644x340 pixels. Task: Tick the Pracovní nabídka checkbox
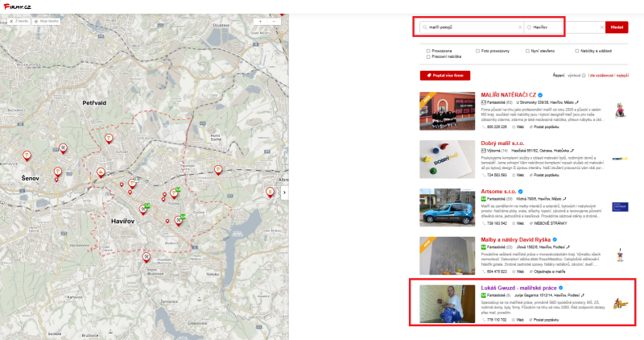point(428,56)
